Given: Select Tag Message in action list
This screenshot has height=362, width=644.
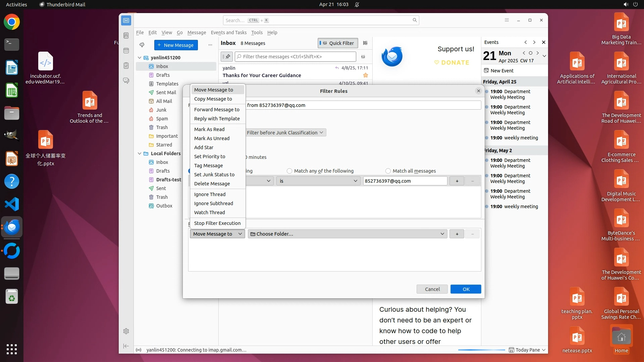Looking at the screenshot, I should [x=208, y=166].
